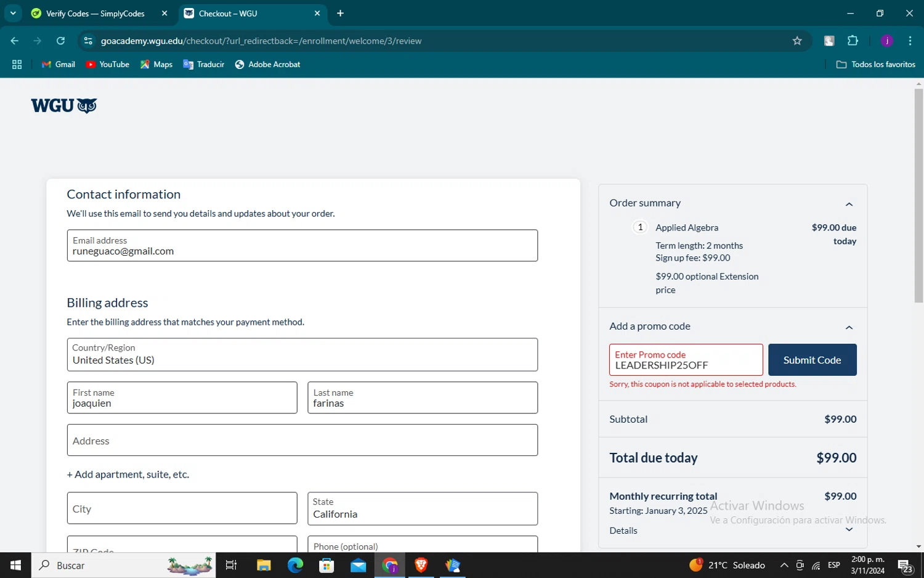Open Brave browser from the taskbar
This screenshot has width=924, height=578.
[x=421, y=565]
